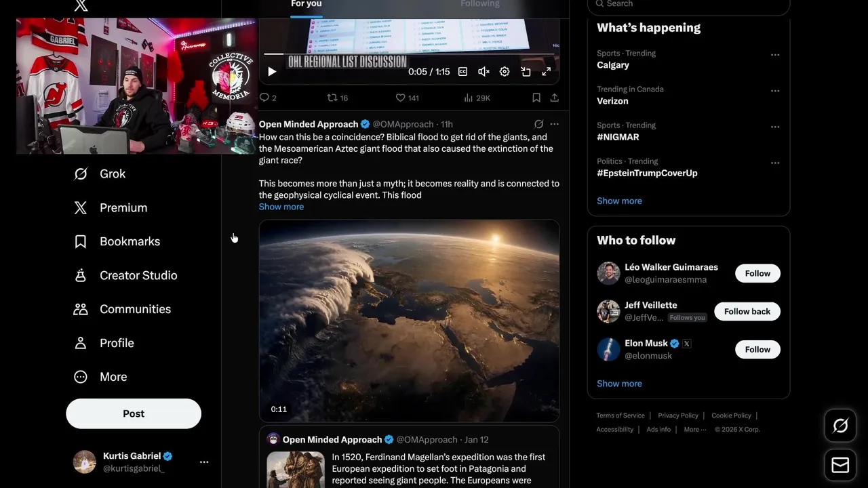
Task: Open Ads info footer link
Action: (658, 429)
